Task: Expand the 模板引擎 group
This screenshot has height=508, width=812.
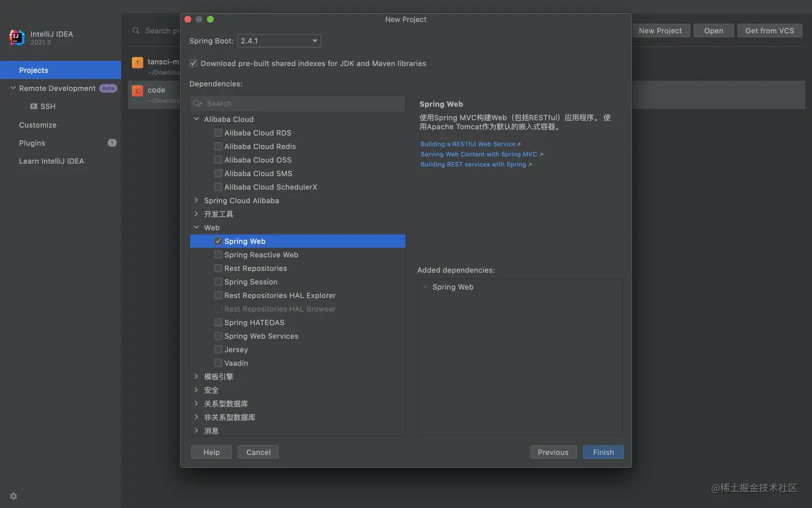Action: point(197,376)
